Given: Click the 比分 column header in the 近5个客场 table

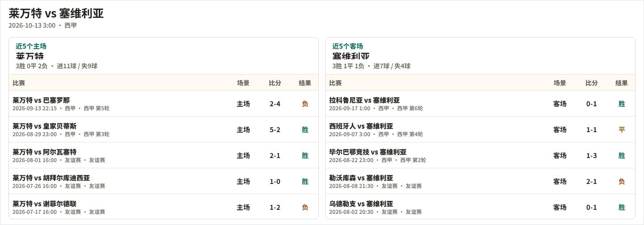Looking at the screenshot, I should pyautogui.click(x=592, y=83).
